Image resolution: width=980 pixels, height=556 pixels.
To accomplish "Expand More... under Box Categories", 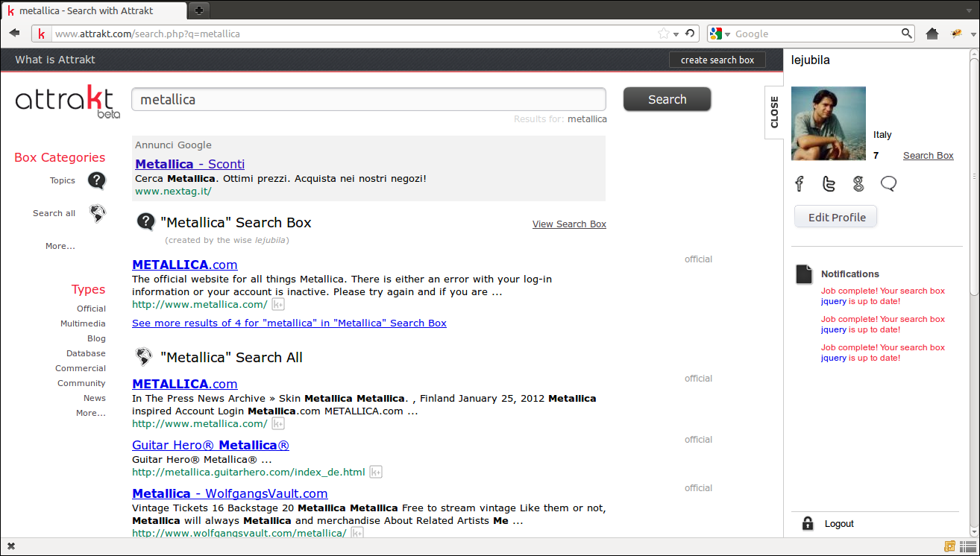I will click(x=60, y=246).
